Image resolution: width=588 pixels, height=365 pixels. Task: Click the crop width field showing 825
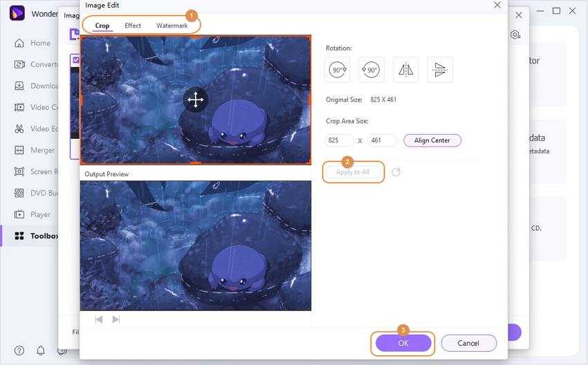click(339, 140)
